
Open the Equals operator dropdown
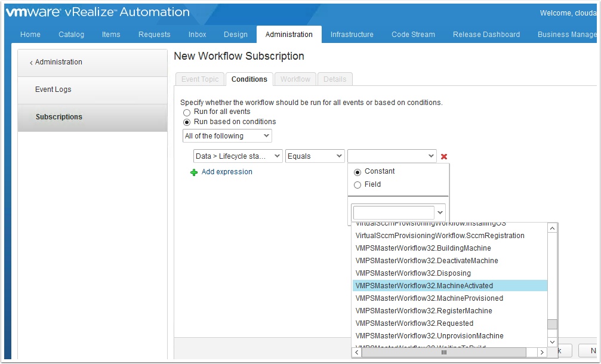315,156
